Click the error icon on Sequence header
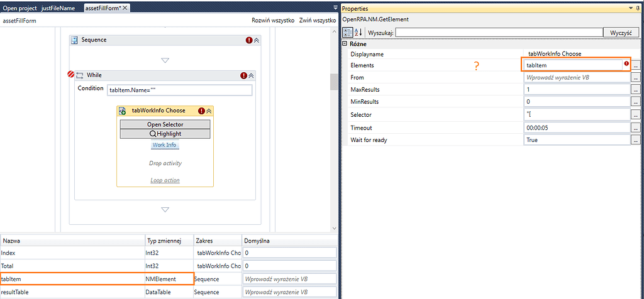Screen dimensions: 644x299 click(249, 40)
